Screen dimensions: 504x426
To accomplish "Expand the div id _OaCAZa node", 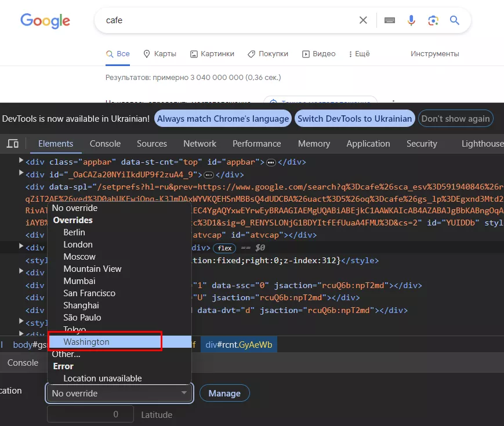I will point(21,173).
